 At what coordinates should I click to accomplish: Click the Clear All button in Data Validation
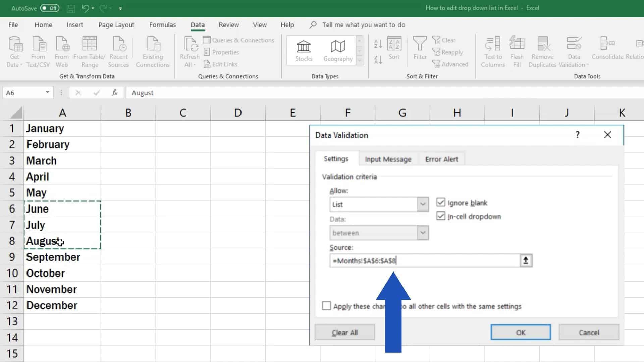tap(345, 333)
